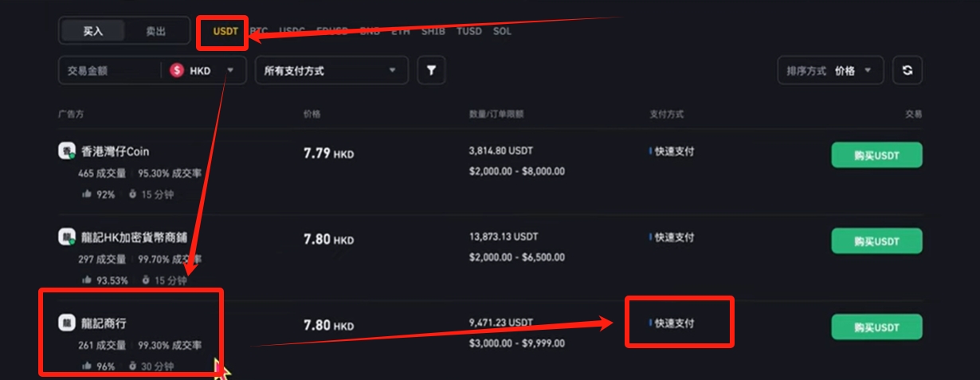This screenshot has height=380, width=980.
Task: Switch to 买入 buy mode
Action: [x=93, y=31]
